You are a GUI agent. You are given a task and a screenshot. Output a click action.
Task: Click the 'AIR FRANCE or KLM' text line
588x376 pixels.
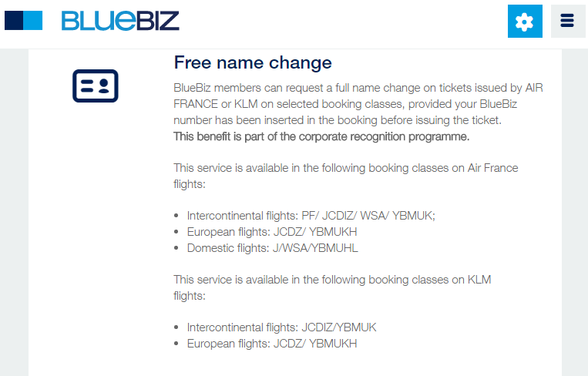(345, 104)
